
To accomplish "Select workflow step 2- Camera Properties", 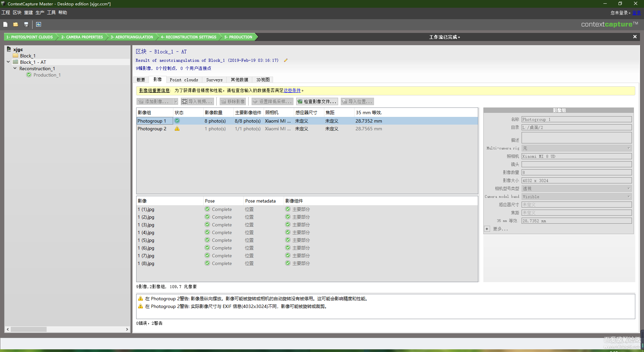I will coord(82,37).
